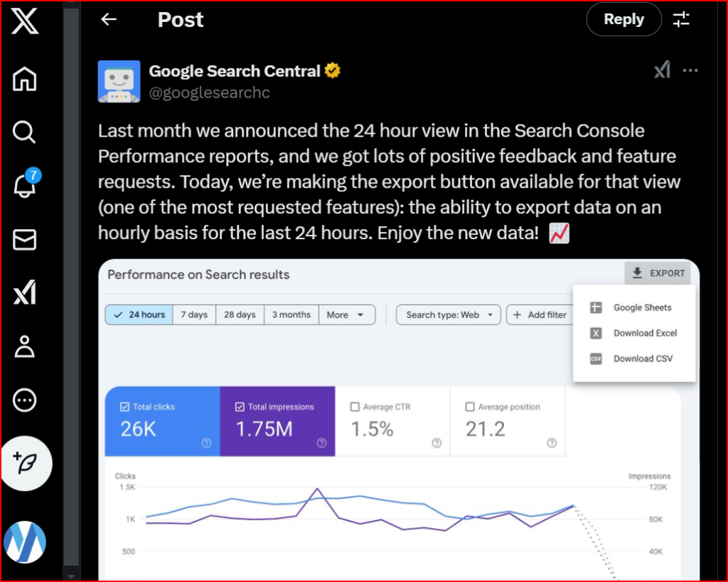
Task: Open the account avatar switcher
Action: tap(25, 541)
